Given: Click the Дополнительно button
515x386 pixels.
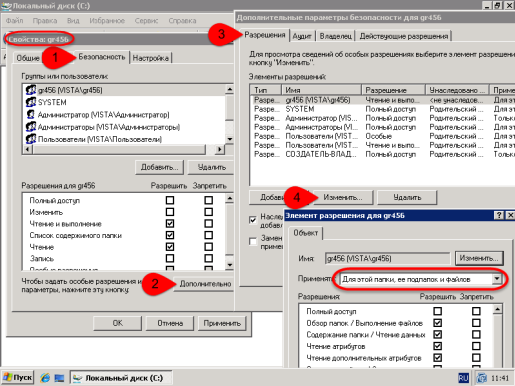Looking at the screenshot, I should click(x=205, y=284).
